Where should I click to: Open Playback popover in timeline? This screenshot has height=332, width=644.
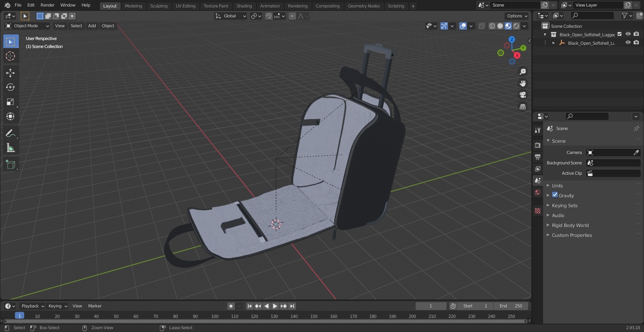tap(32, 306)
